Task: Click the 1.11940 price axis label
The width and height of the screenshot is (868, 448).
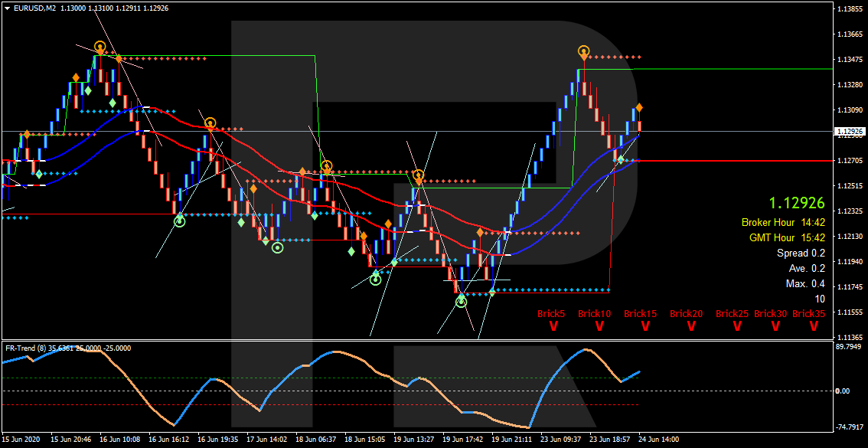Action: click(849, 262)
